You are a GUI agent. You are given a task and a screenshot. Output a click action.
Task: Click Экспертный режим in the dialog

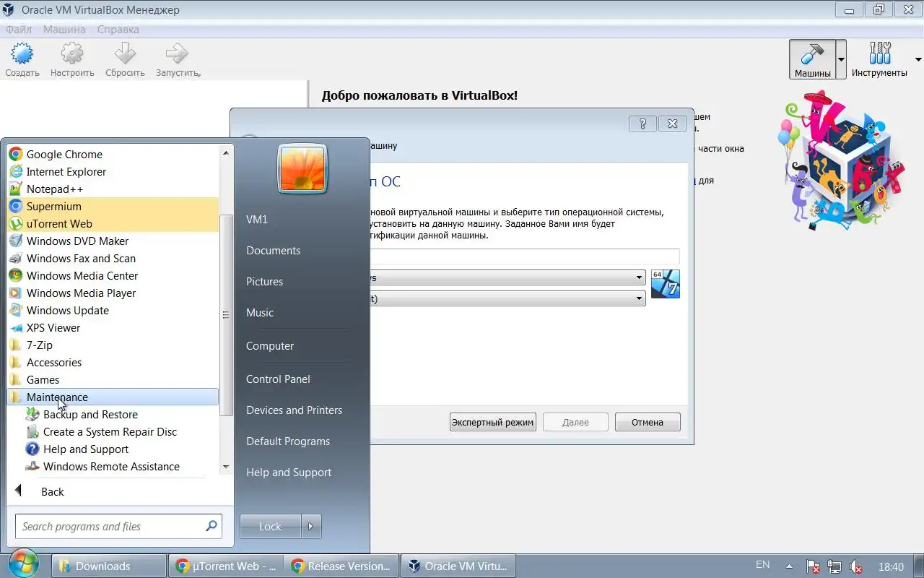coord(492,422)
